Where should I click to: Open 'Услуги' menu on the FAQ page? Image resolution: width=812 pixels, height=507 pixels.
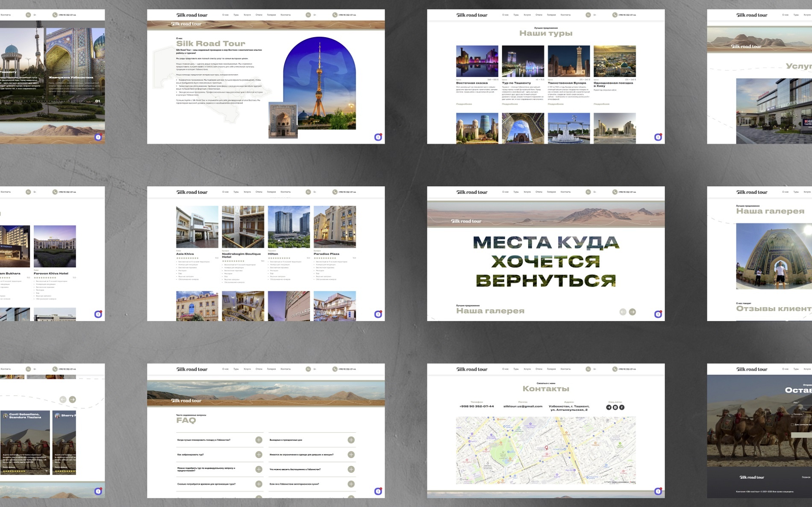(x=247, y=369)
